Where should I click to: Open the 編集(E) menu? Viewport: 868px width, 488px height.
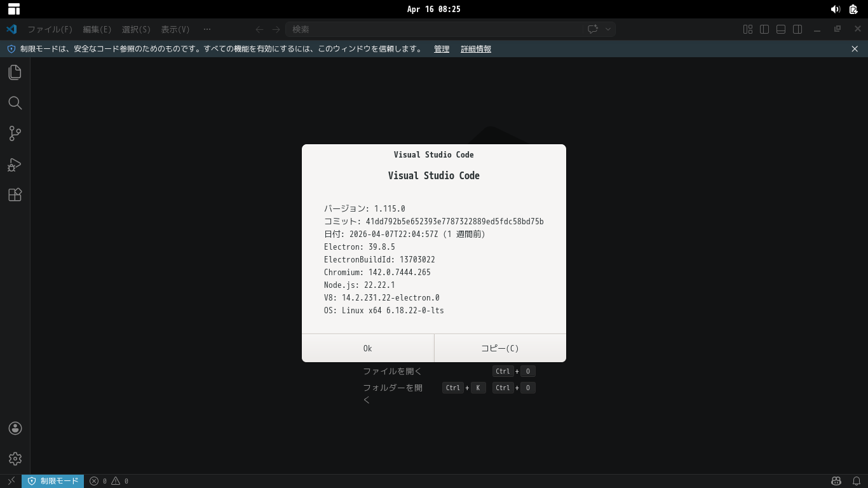97,29
